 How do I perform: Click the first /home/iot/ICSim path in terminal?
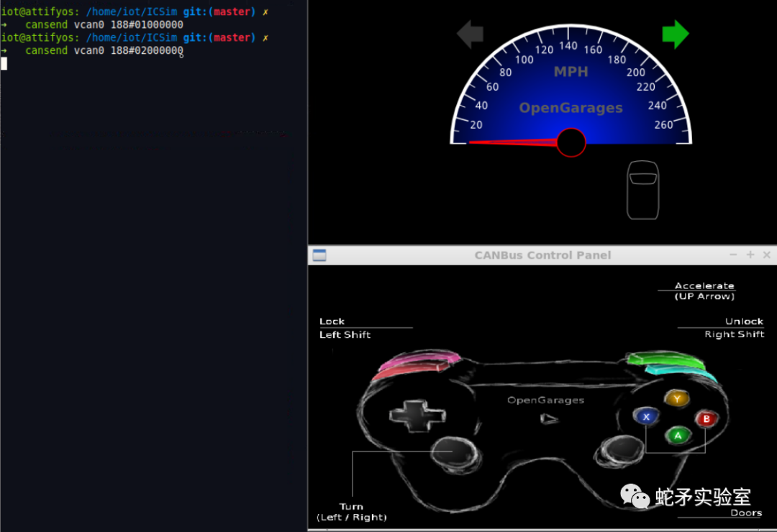[132, 12]
